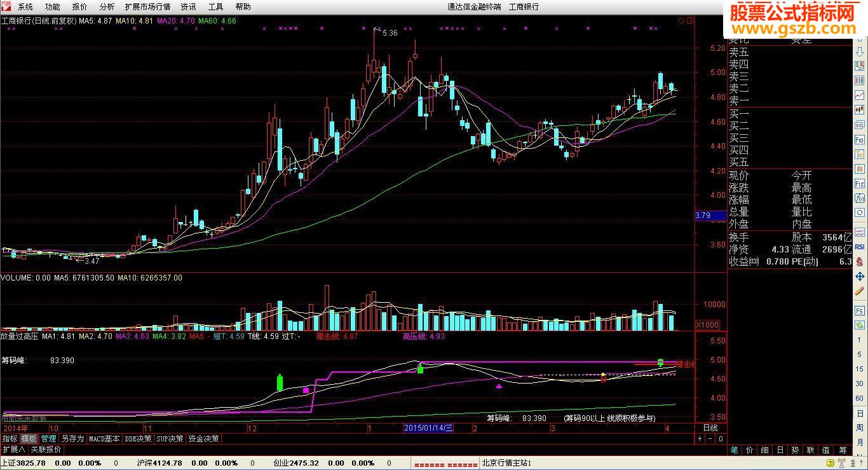Activate the four-way move arrows icon
Image resolution: width=868 pixels, height=470 pixels.
coord(860,276)
